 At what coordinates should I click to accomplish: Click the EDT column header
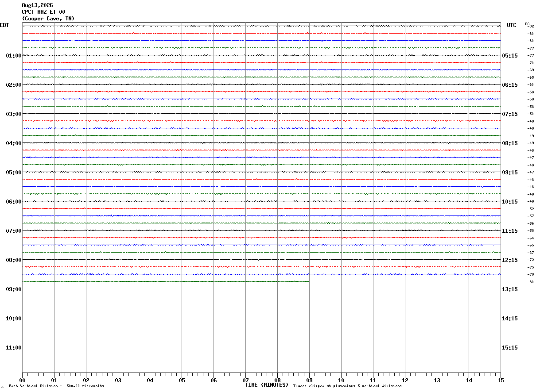pos(4,25)
